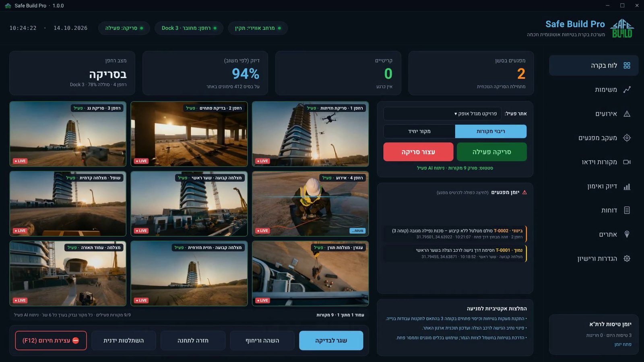Click the red עצור סריקה button

click(418, 152)
